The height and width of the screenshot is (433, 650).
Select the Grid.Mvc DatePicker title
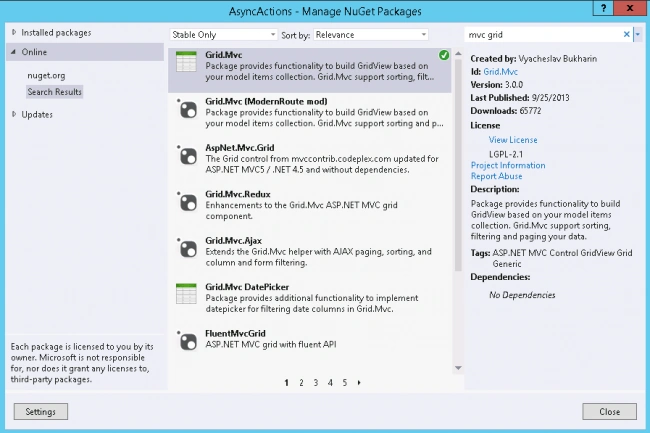tap(247, 287)
